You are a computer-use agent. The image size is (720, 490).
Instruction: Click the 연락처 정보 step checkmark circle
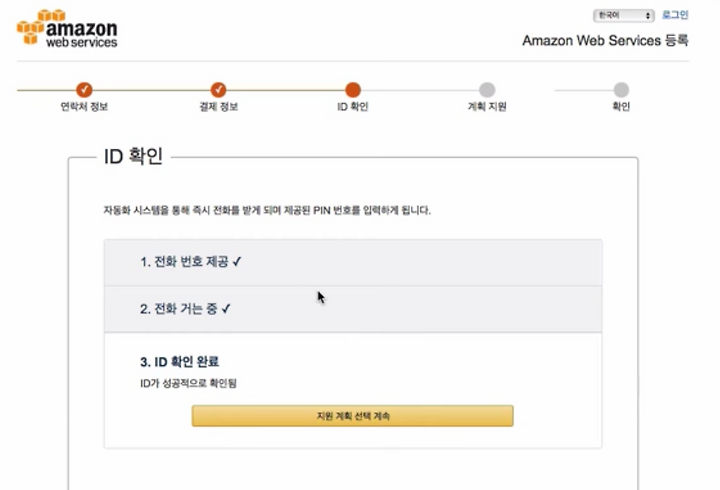click(x=84, y=90)
